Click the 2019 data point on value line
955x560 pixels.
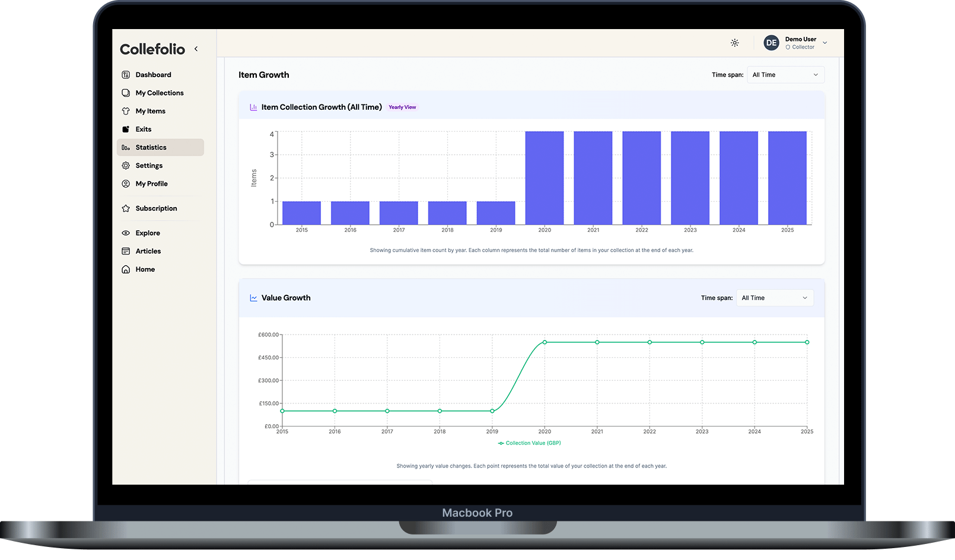click(492, 411)
